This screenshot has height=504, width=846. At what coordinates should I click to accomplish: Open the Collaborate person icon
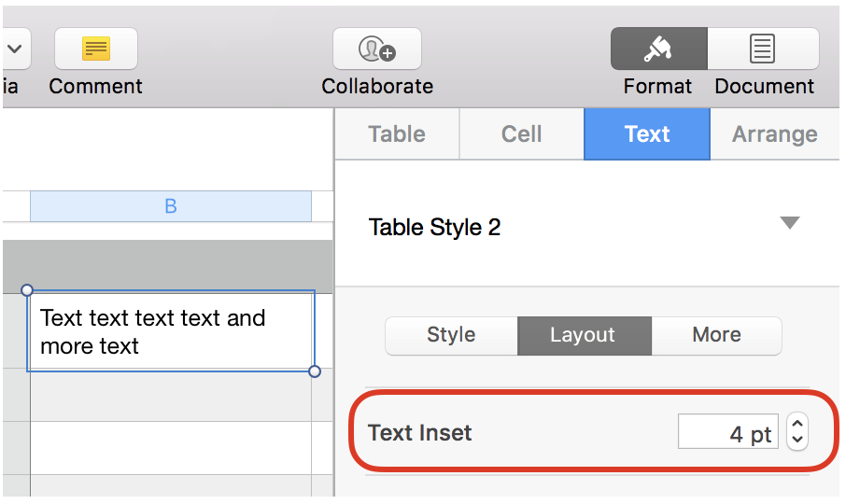[x=376, y=49]
